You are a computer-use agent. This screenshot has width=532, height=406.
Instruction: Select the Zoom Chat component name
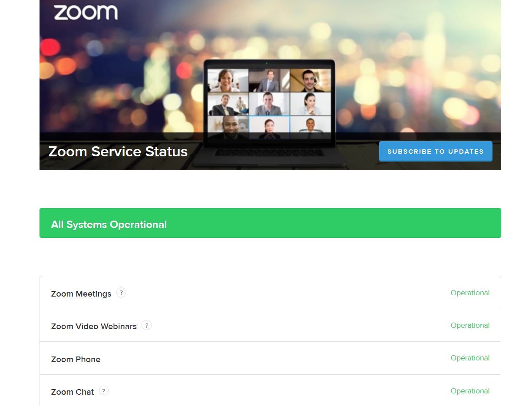point(73,392)
